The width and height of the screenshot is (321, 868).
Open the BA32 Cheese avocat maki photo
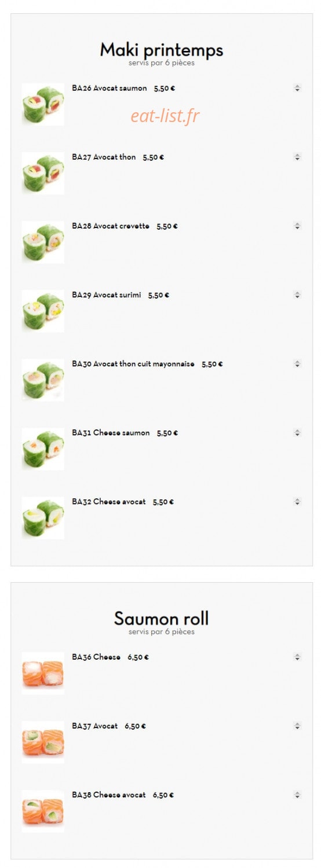(x=43, y=518)
